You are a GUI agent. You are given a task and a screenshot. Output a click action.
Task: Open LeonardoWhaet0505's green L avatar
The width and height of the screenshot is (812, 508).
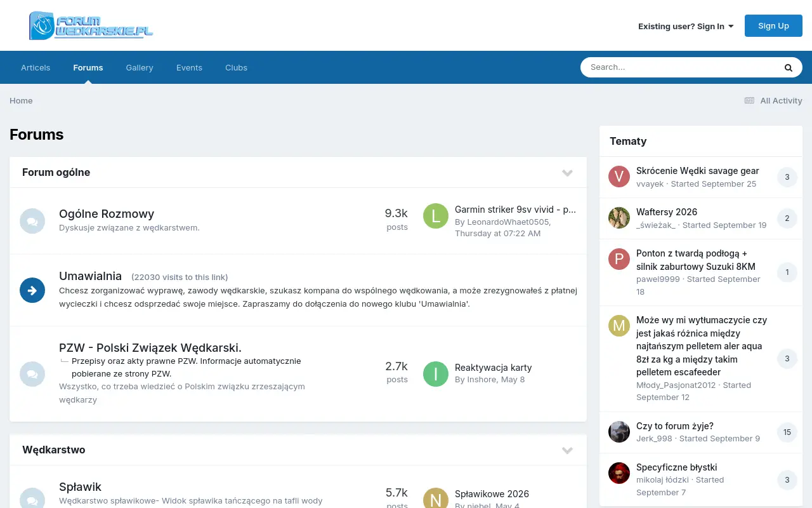436,216
